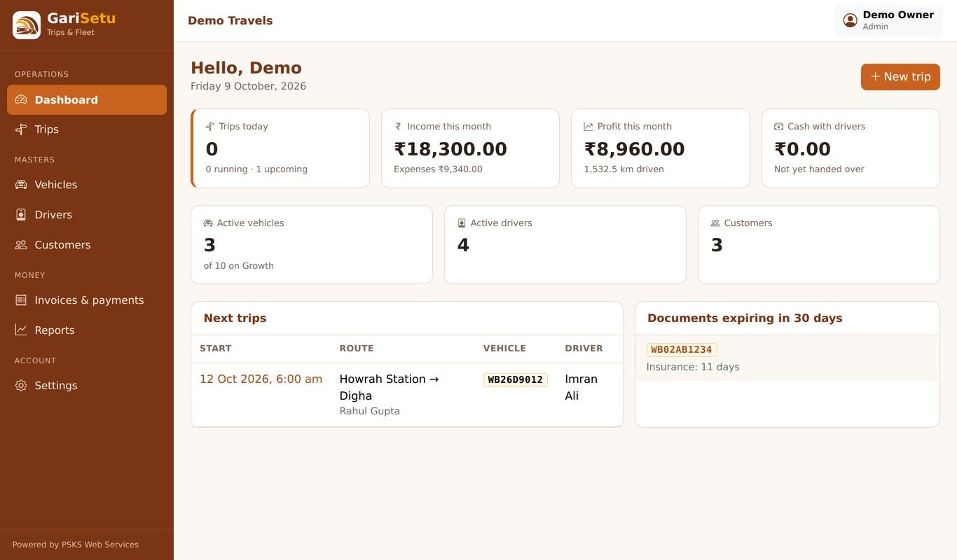The width and height of the screenshot is (957, 560).
Task: Click the Drivers ID badge icon in sidebar
Action: [x=21, y=215]
